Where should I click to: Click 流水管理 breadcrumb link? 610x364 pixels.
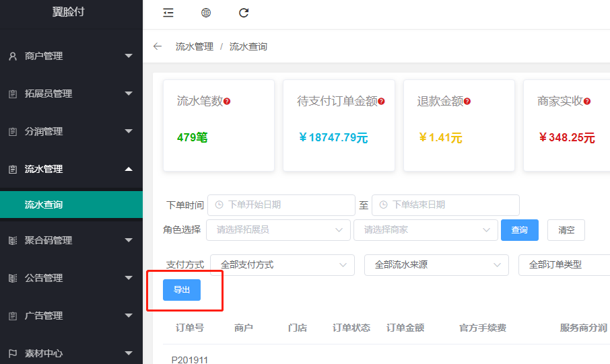195,46
